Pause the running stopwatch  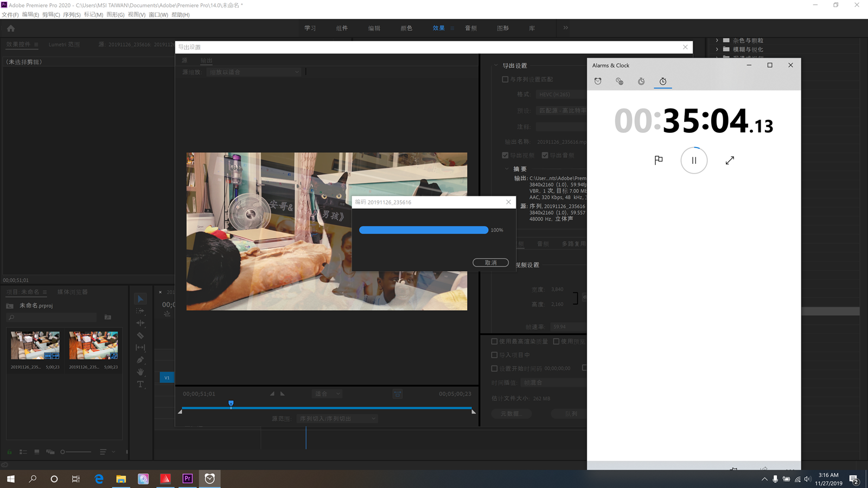coord(694,160)
